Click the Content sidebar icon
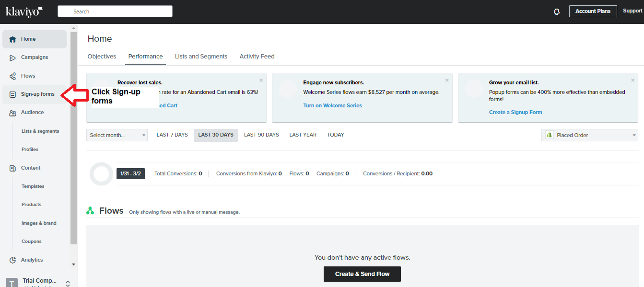This screenshot has height=287, width=644. (x=13, y=168)
